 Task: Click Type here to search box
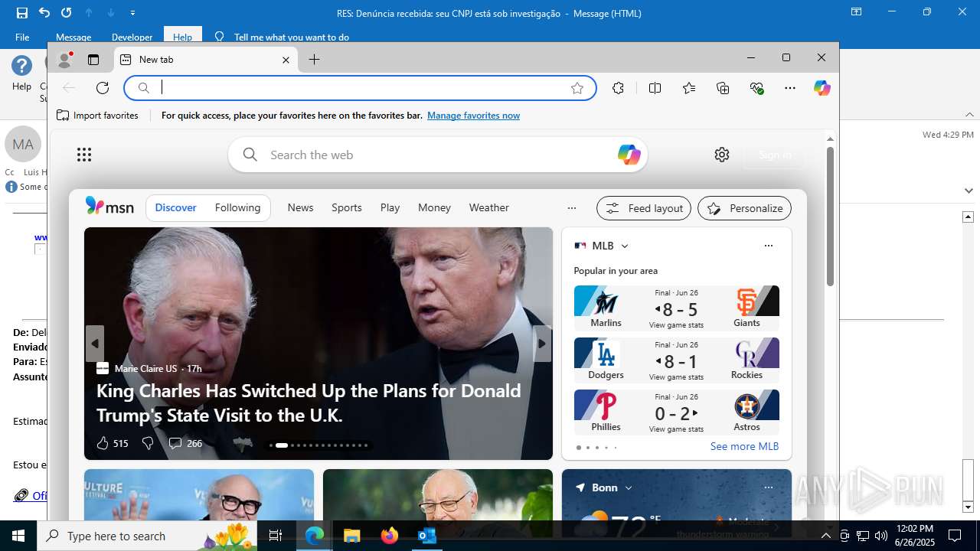(148, 536)
